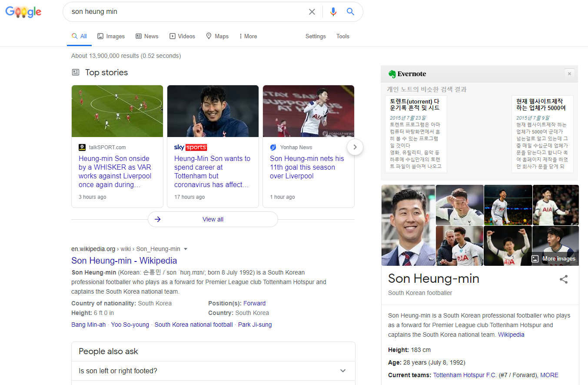This screenshot has width=588, height=385.
Task: Open the More search categories menu
Action: point(248,36)
